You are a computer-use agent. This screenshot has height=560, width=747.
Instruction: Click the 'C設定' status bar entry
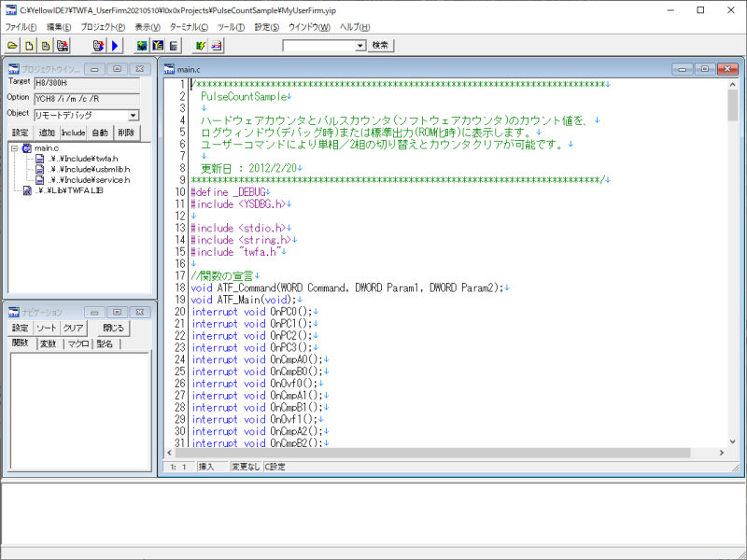pyautogui.click(x=275, y=467)
